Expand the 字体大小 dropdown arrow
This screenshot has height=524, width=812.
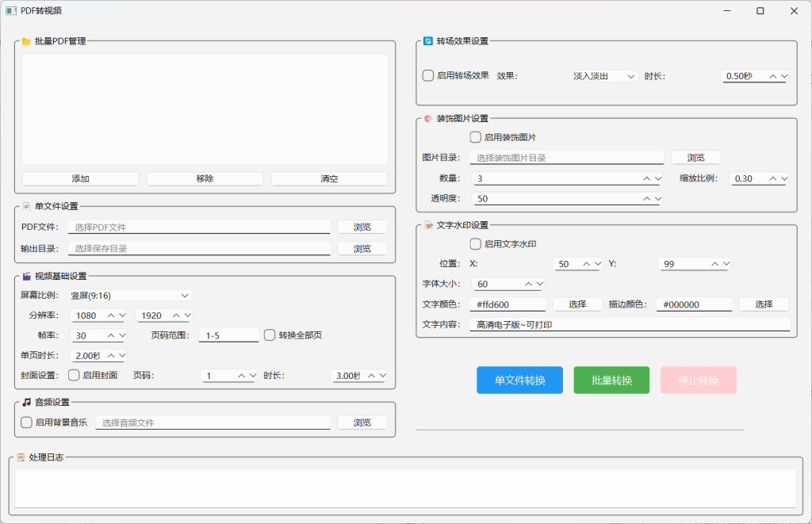[x=540, y=284]
